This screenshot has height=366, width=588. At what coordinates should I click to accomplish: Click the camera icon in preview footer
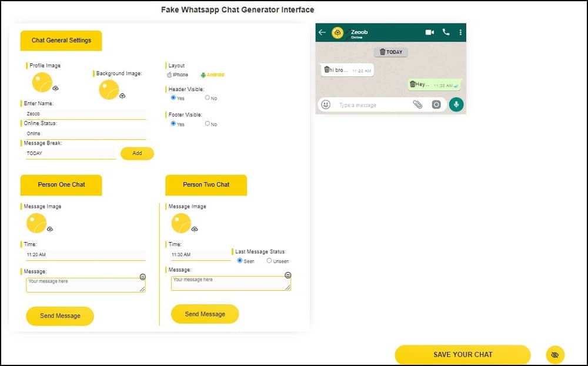pyautogui.click(x=436, y=105)
